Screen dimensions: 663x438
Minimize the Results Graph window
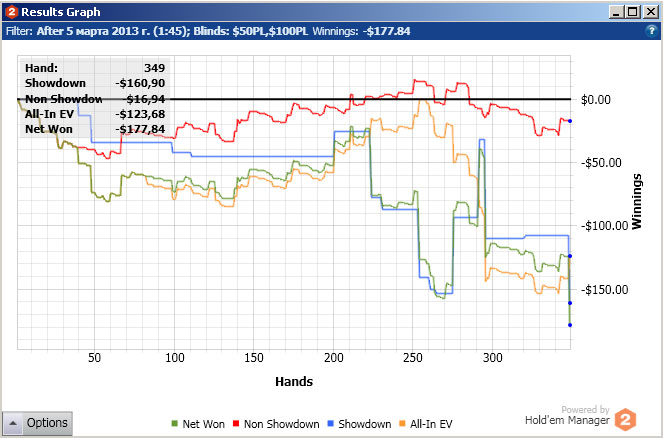616,12
